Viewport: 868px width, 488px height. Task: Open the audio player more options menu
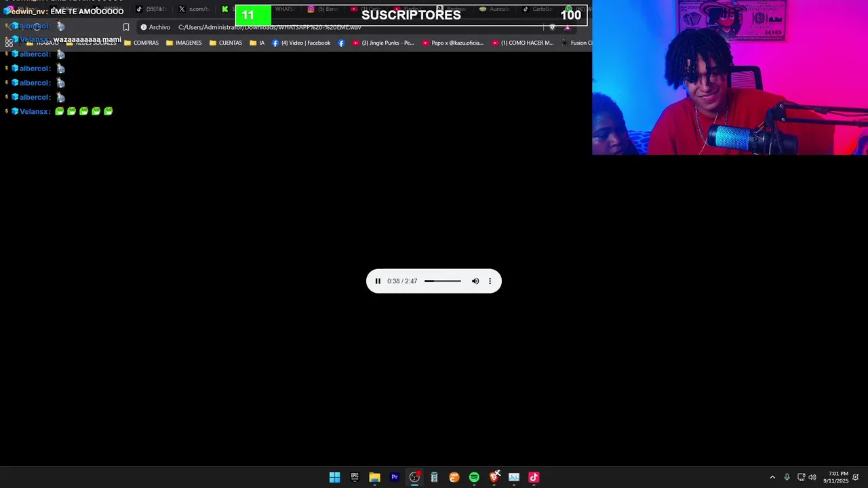click(490, 281)
